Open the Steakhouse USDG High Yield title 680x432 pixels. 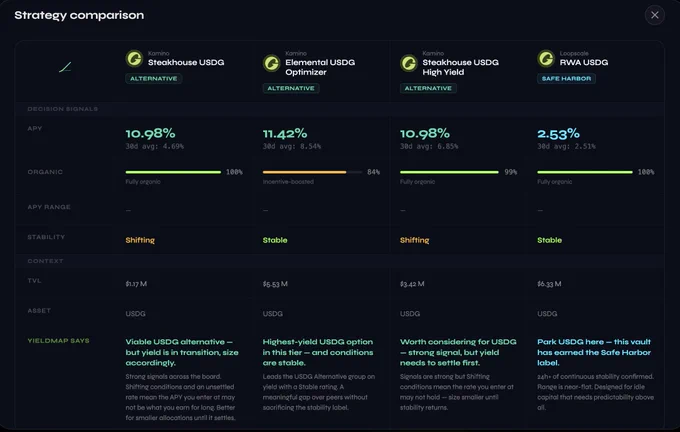coord(461,67)
